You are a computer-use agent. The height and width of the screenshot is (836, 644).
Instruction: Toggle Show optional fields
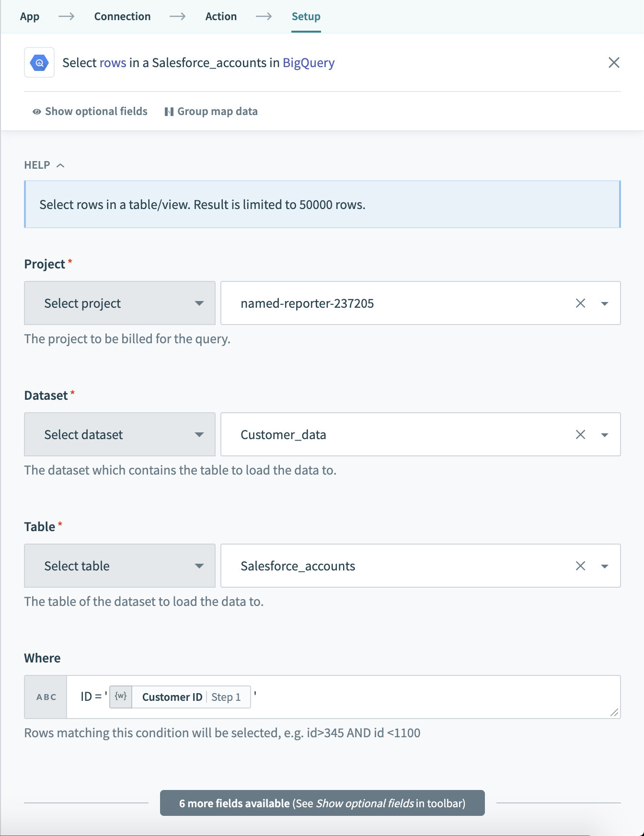(x=90, y=111)
